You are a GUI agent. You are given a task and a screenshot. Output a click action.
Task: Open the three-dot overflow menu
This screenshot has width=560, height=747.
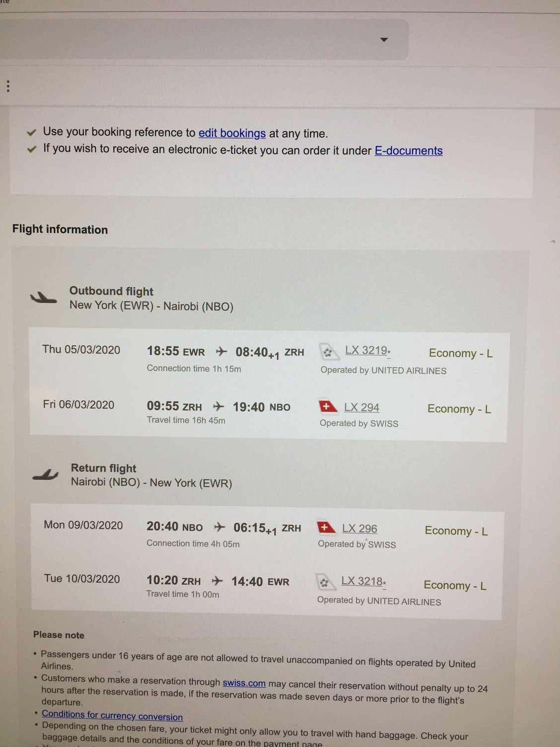[8, 85]
